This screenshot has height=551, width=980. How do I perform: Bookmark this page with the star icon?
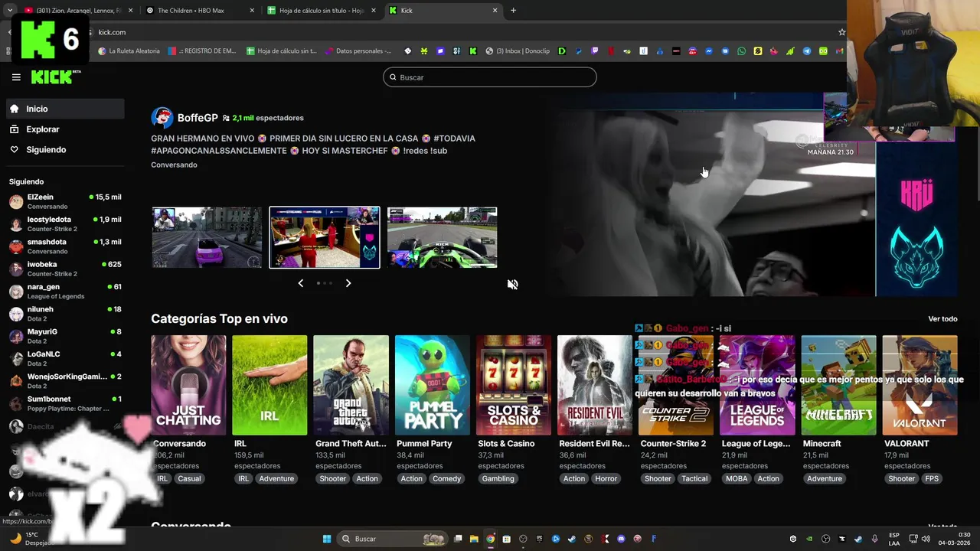coord(841,32)
